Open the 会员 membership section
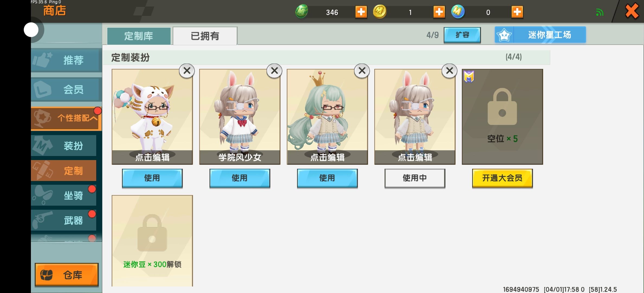The height and width of the screenshot is (293, 644). tap(66, 89)
